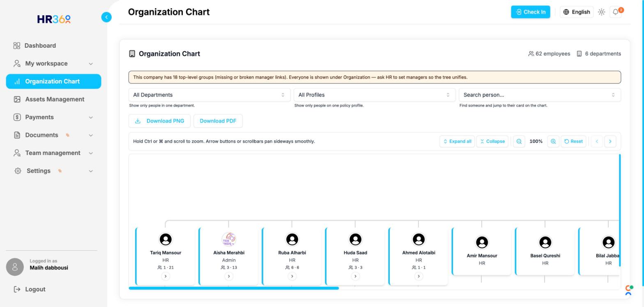The image size is (644, 307).
Task: Click the Collapse button
Action: 492,141
